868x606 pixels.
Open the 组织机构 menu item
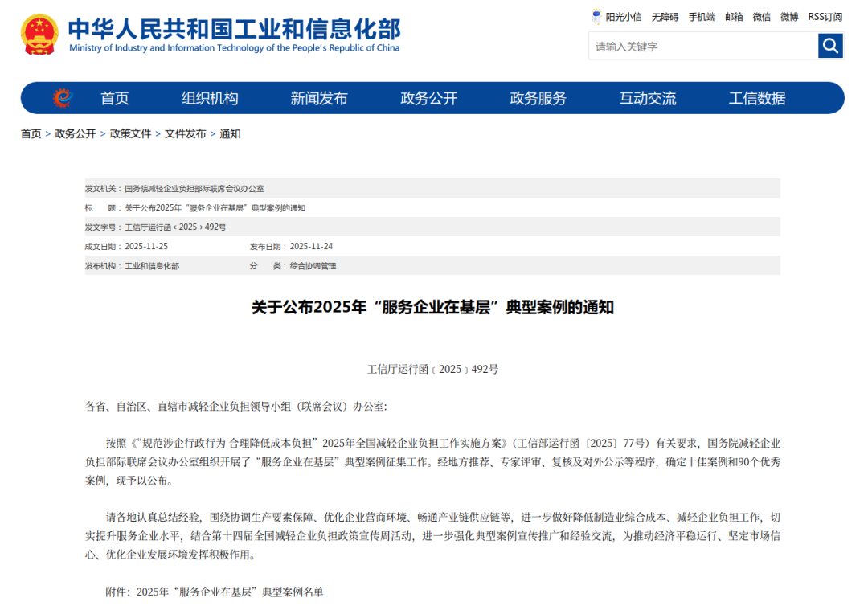[x=210, y=98]
